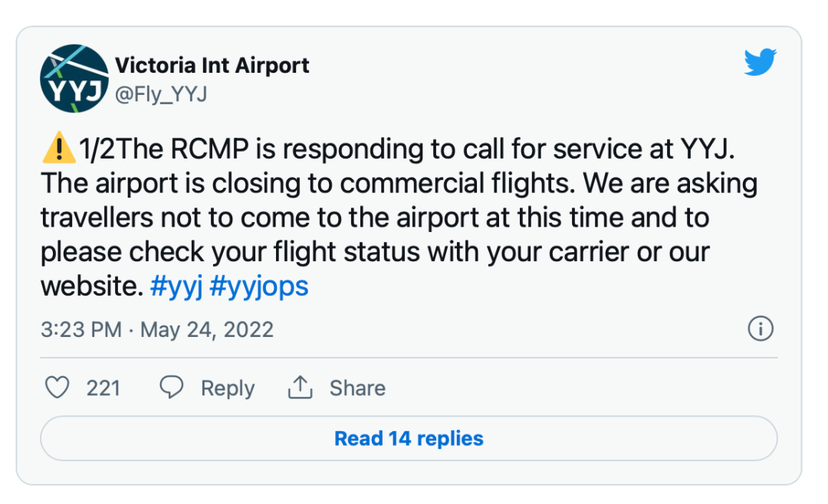The height and width of the screenshot is (504, 828).
Task: Click the YYJ airport profile avatar
Action: 74,79
